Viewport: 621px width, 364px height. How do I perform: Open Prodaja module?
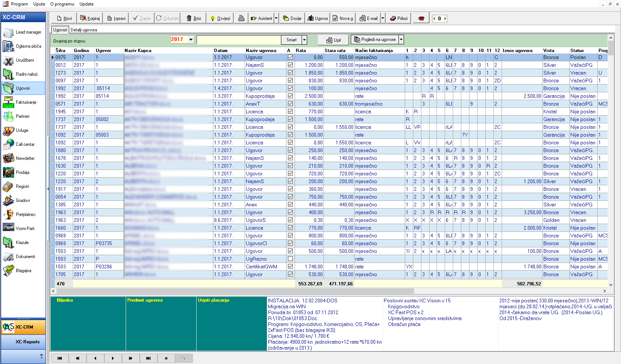pos(23,172)
